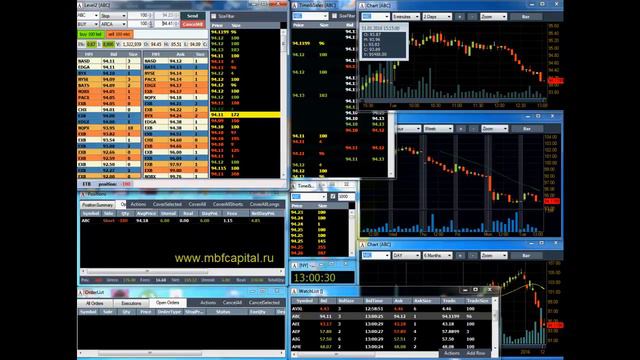
Task: Click CoverSelected in Positions window
Action: (167, 204)
